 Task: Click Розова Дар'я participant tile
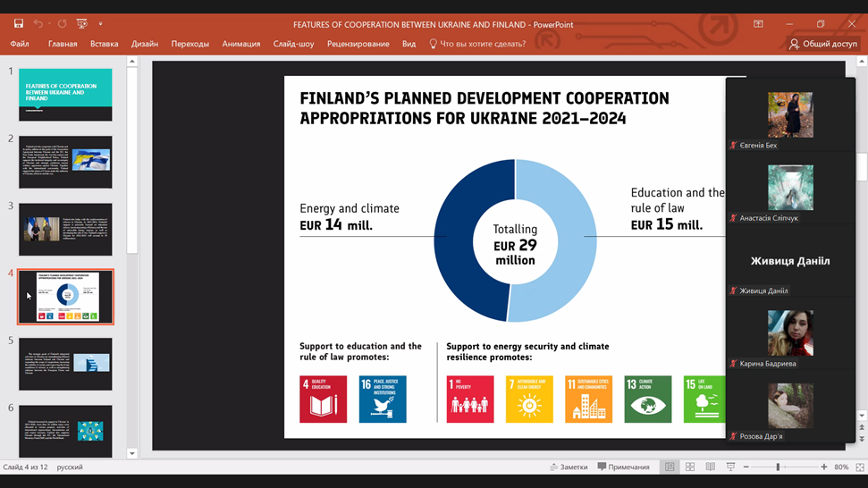click(790, 406)
